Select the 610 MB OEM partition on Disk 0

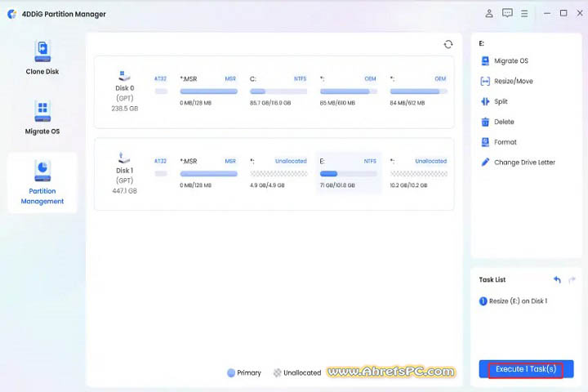pos(349,91)
